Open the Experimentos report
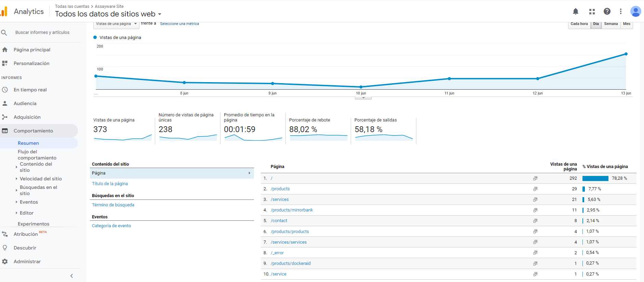This screenshot has width=644, height=282. pos(33,224)
